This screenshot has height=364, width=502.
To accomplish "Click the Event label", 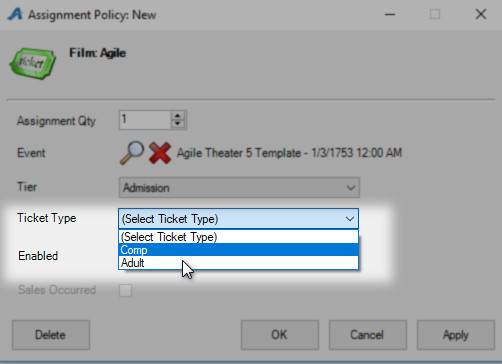I will pyautogui.click(x=31, y=153).
